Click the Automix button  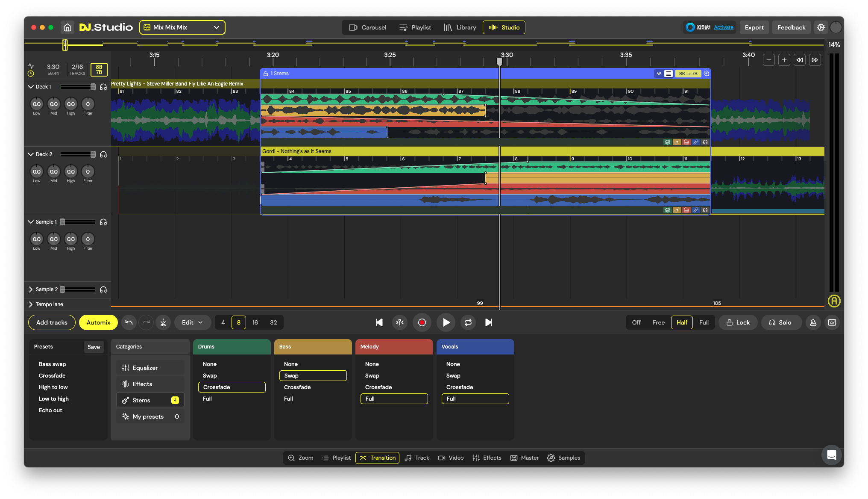[99, 322]
